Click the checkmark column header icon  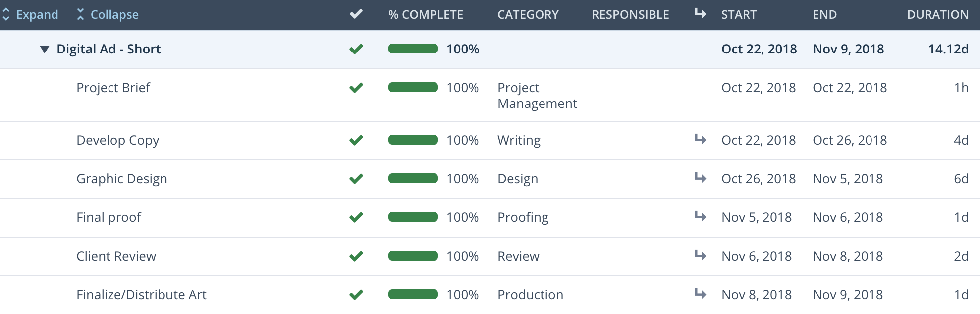point(356,14)
